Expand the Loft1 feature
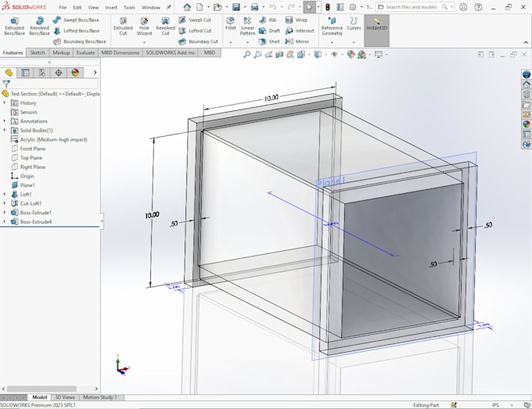 [5, 194]
